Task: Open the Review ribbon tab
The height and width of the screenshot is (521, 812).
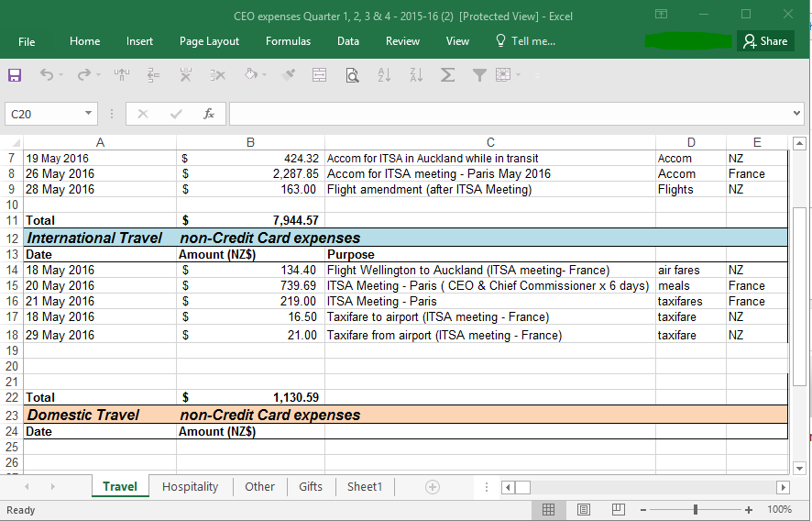Action: [x=402, y=41]
